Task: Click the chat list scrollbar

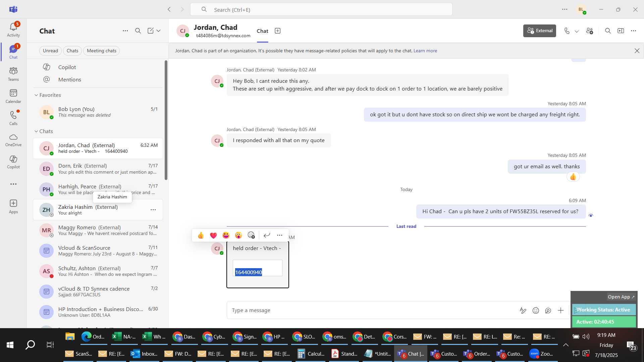Action: 166,120
